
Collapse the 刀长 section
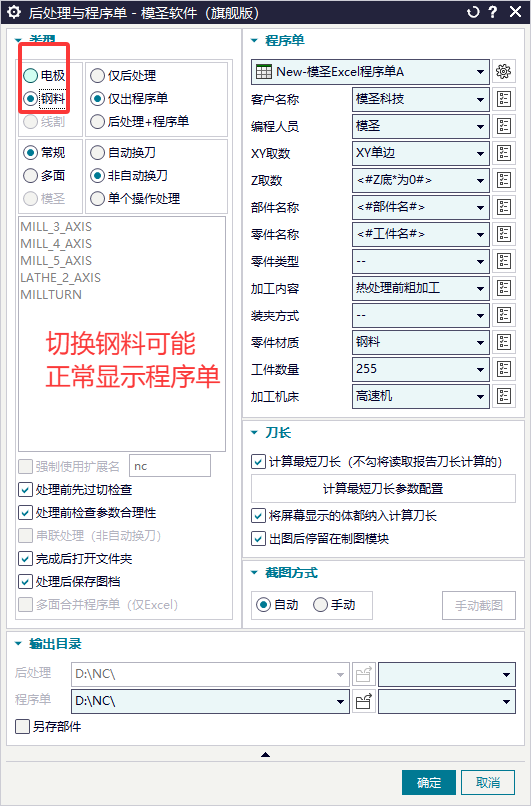click(x=254, y=433)
